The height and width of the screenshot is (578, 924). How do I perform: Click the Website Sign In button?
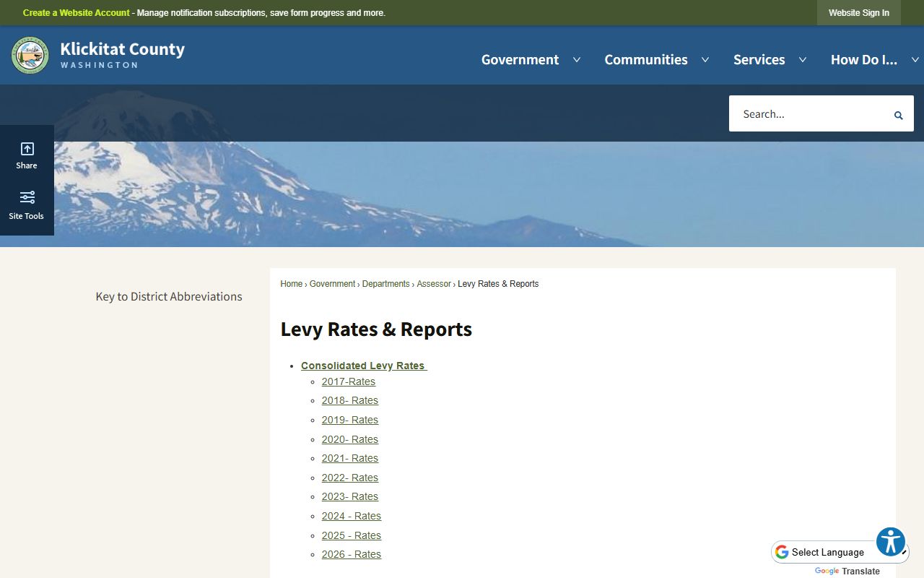click(x=858, y=13)
